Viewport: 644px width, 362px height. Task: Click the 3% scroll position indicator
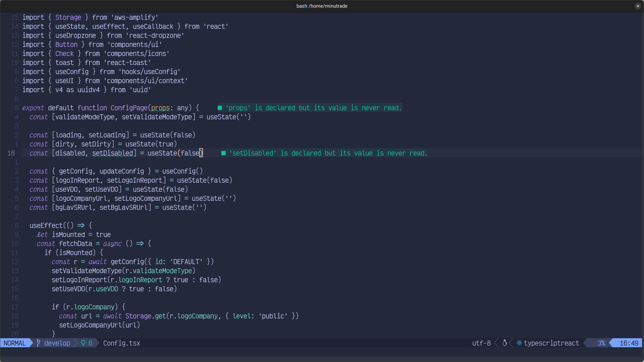(601, 343)
